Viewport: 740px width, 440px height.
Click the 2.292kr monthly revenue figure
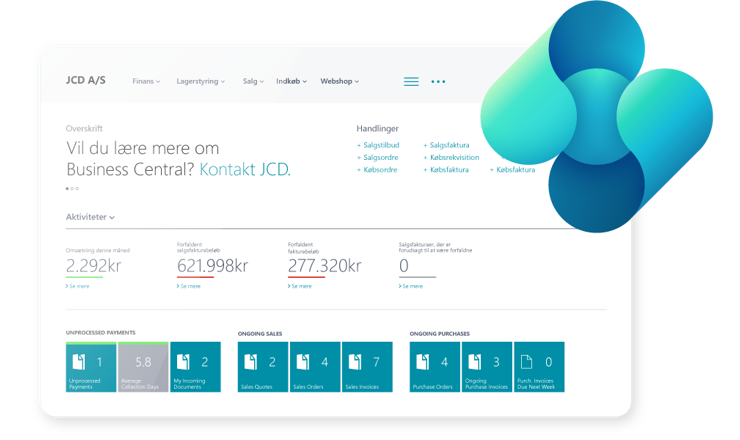click(x=93, y=266)
